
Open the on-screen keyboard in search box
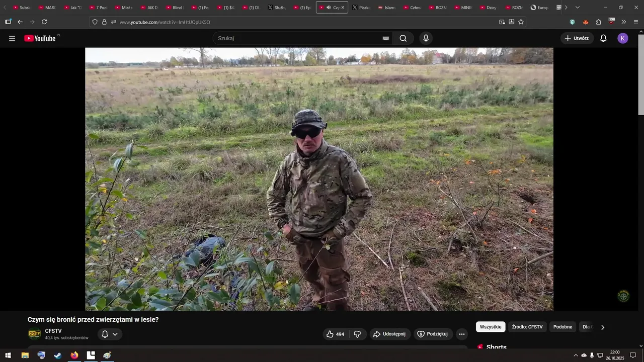click(386, 38)
